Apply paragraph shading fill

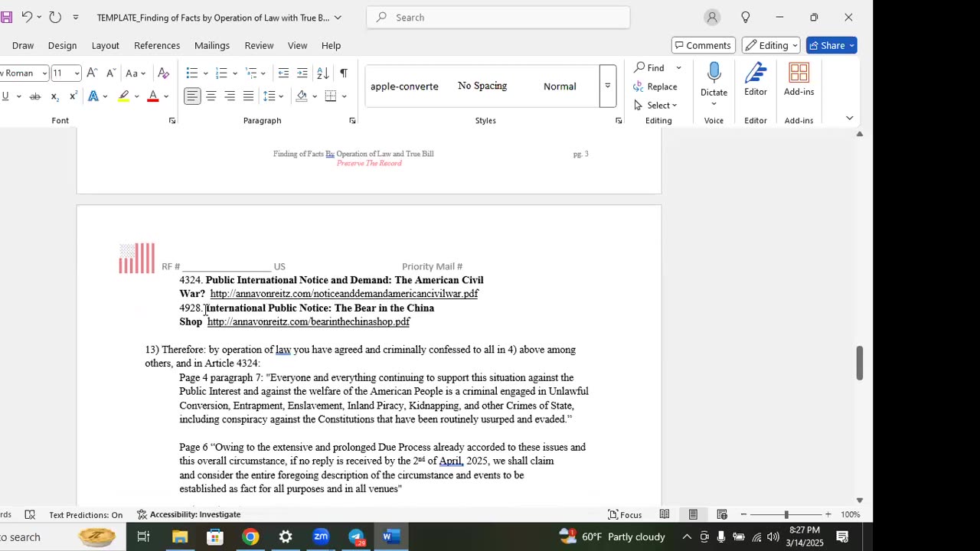pyautogui.click(x=302, y=96)
